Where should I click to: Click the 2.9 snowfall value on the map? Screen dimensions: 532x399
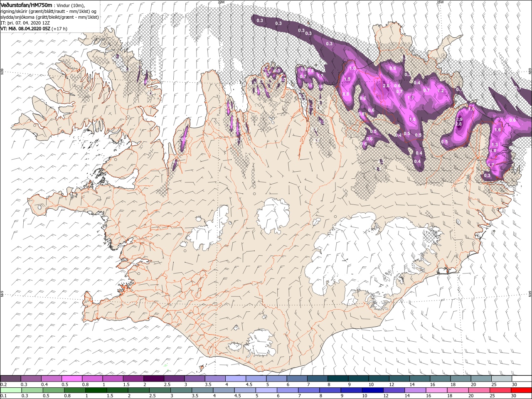(459, 119)
